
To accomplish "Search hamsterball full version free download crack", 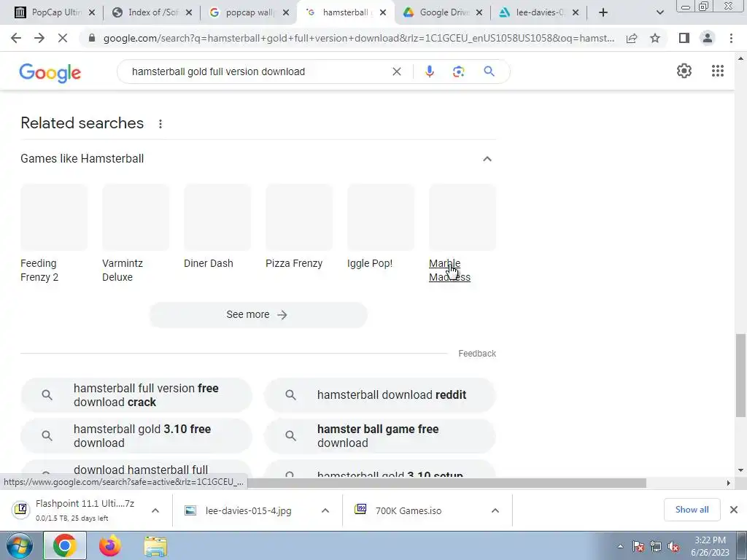I will click(x=136, y=395).
